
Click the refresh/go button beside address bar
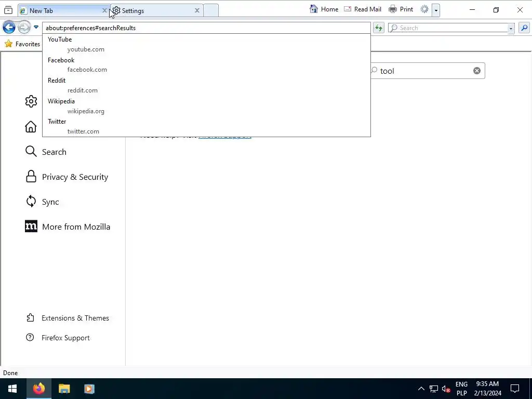pyautogui.click(x=379, y=28)
